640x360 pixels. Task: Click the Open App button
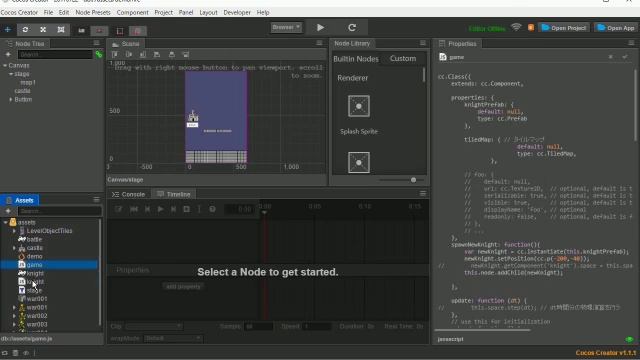coord(615,28)
